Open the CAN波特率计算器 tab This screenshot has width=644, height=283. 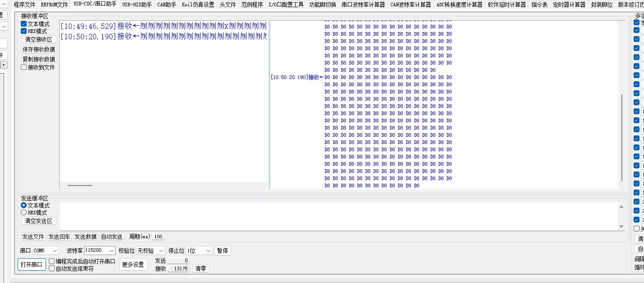tap(411, 5)
